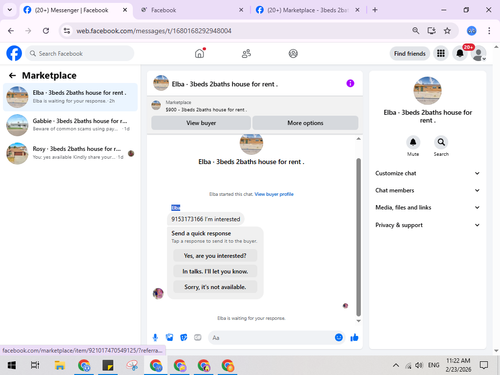Image resolution: width=500 pixels, height=375 pixels.
Task: Open the notifications bell
Action: tap(460, 53)
